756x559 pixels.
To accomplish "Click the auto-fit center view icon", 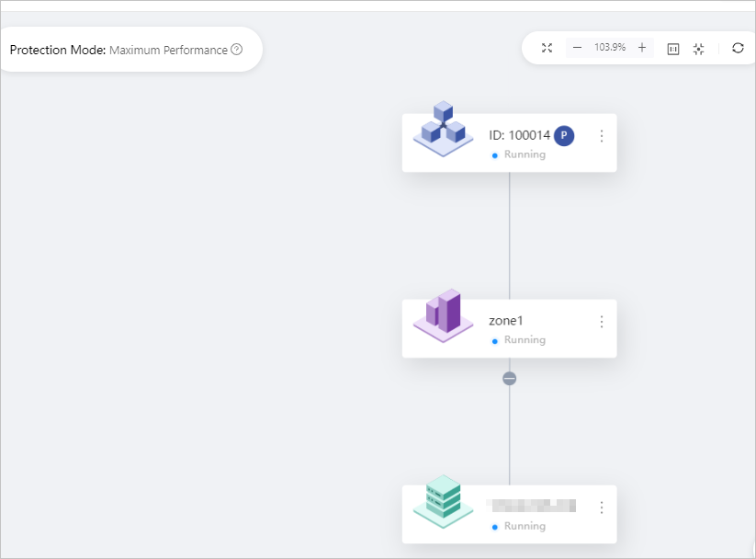I will coord(698,49).
